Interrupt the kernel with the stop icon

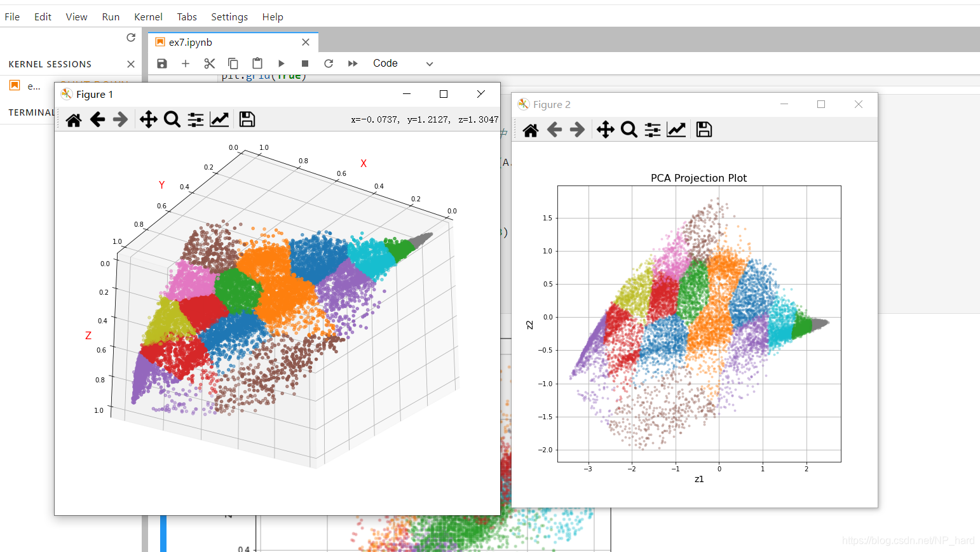tap(305, 64)
